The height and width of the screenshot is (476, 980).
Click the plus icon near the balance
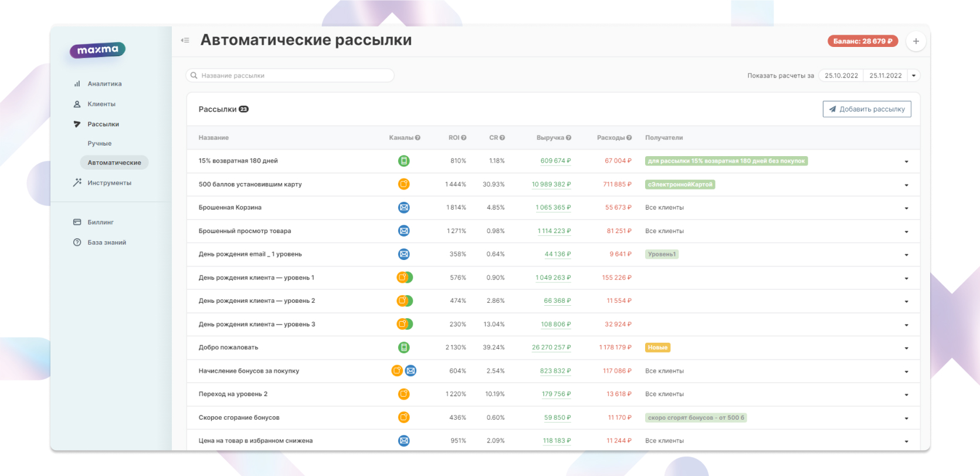[915, 41]
